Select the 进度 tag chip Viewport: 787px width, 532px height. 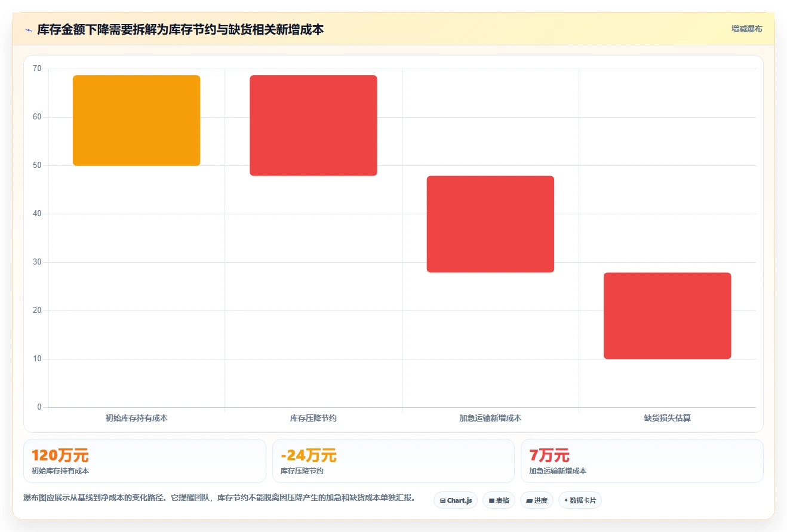(x=537, y=500)
